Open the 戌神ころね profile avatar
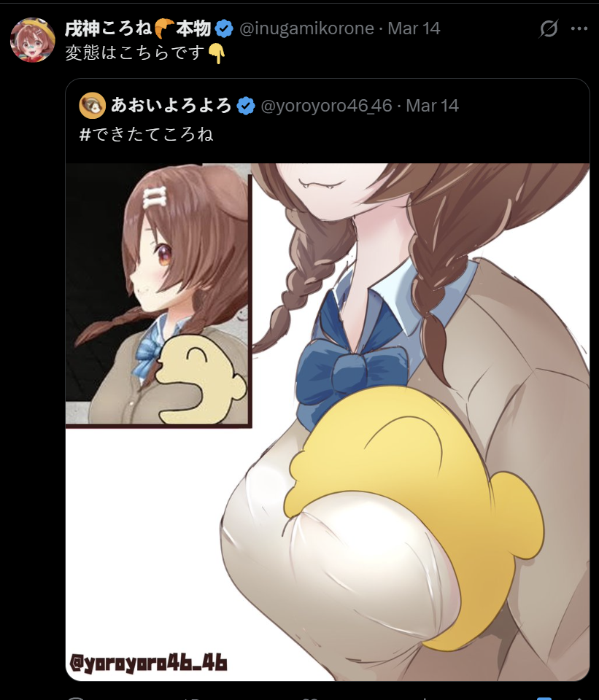The width and height of the screenshot is (599, 700). (x=33, y=40)
